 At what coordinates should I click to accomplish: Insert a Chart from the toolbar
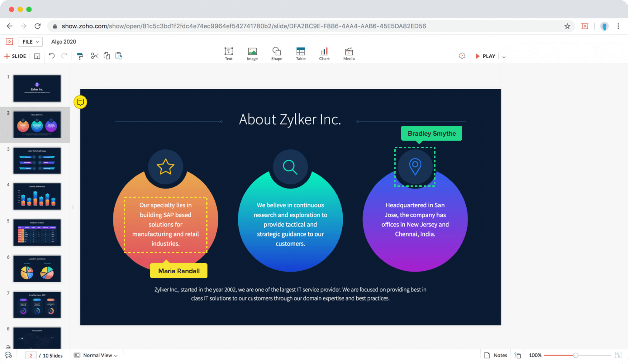pyautogui.click(x=324, y=54)
